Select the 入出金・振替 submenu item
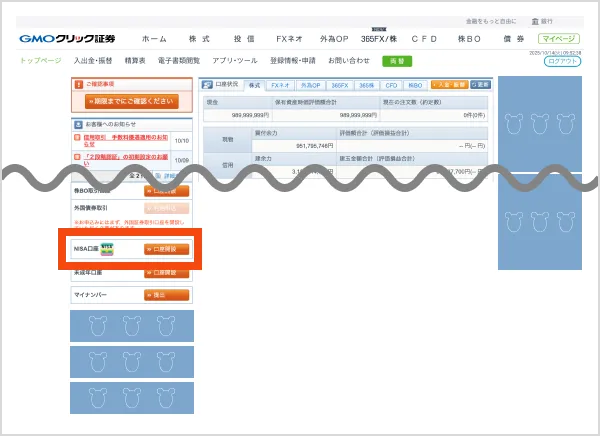The width and height of the screenshot is (600, 436). pos(95,61)
